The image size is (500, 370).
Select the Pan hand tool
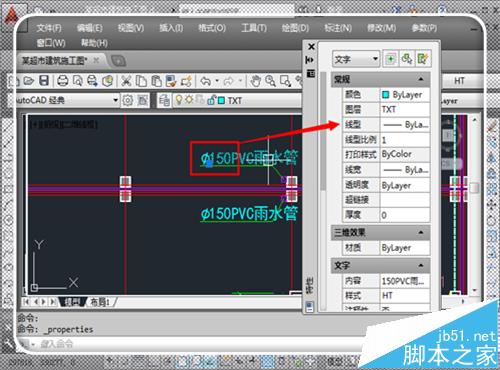[x=256, y=81]
